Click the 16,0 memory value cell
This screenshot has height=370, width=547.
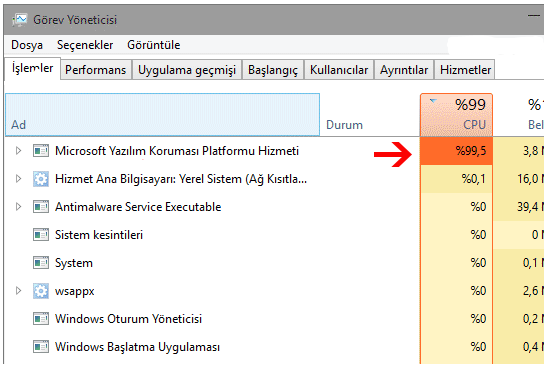(x=519, y=179)
